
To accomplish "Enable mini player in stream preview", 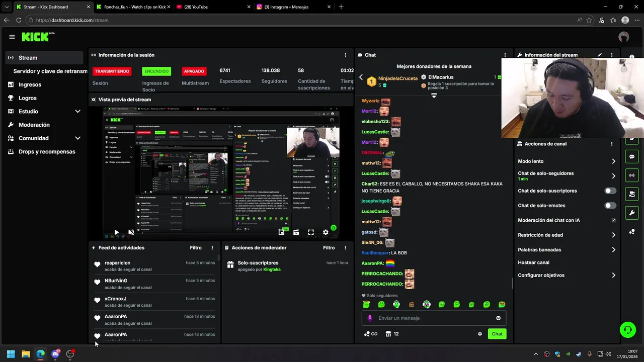I will pos(281,232).
